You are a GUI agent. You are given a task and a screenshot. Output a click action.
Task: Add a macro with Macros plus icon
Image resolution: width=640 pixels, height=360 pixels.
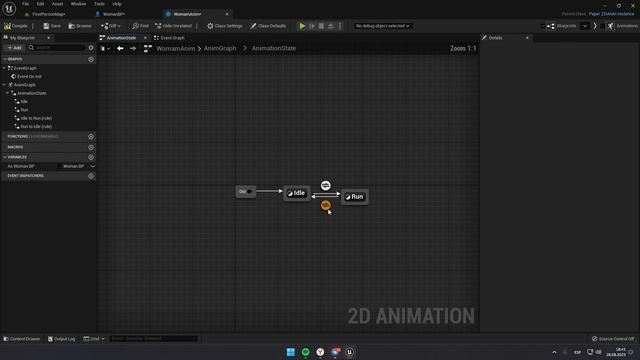pyautogui.click(x=91, y=147)
